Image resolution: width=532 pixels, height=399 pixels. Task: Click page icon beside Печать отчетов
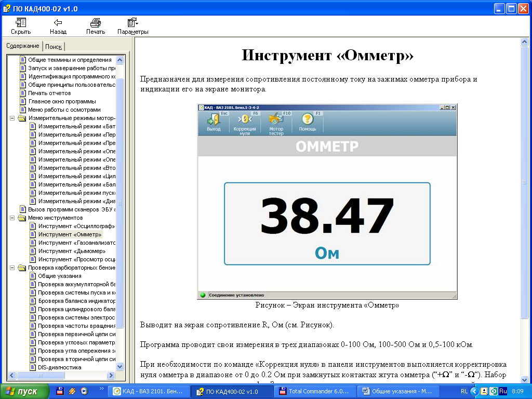pos(23,93)
